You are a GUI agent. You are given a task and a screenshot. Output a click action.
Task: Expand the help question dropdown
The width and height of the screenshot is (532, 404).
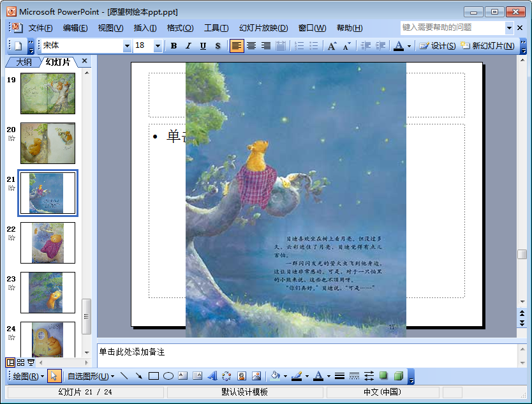tap(509, 27)
